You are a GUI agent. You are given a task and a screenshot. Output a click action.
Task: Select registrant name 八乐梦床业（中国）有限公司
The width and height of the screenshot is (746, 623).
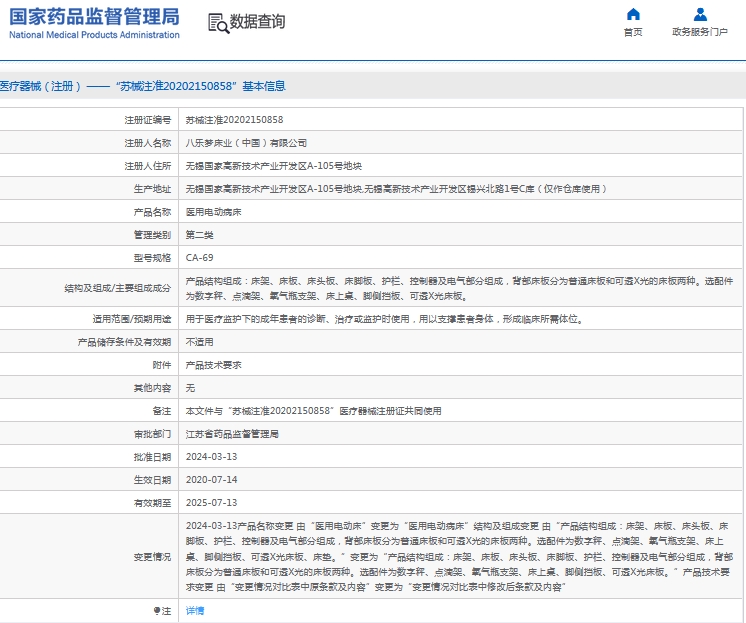pos(246,143)
